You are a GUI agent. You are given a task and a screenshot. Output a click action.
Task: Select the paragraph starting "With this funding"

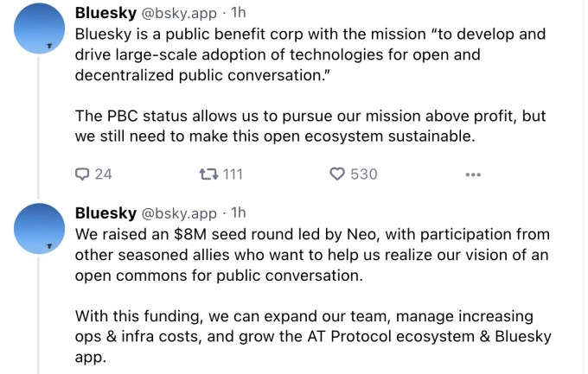(313, 335)
